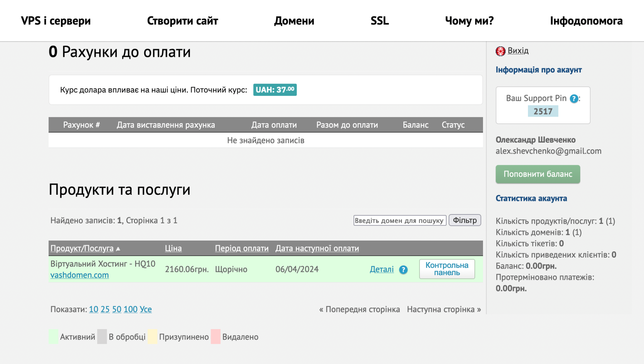This screenshot has height=364, width=644.
Task: Click the domain search input field
Action: (400, 220)
